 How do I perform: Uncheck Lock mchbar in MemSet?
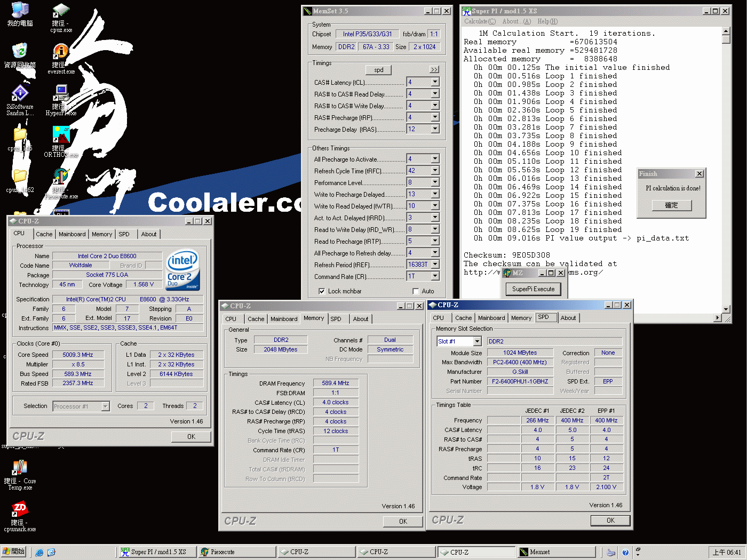click(321, 291)
